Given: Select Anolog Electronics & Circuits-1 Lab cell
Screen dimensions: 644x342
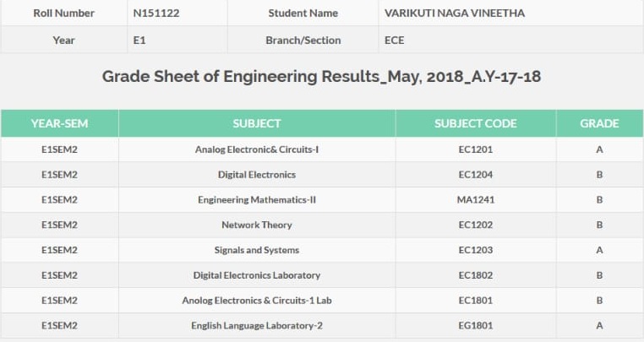Looking at the screenshot, I should coord(257,301).
